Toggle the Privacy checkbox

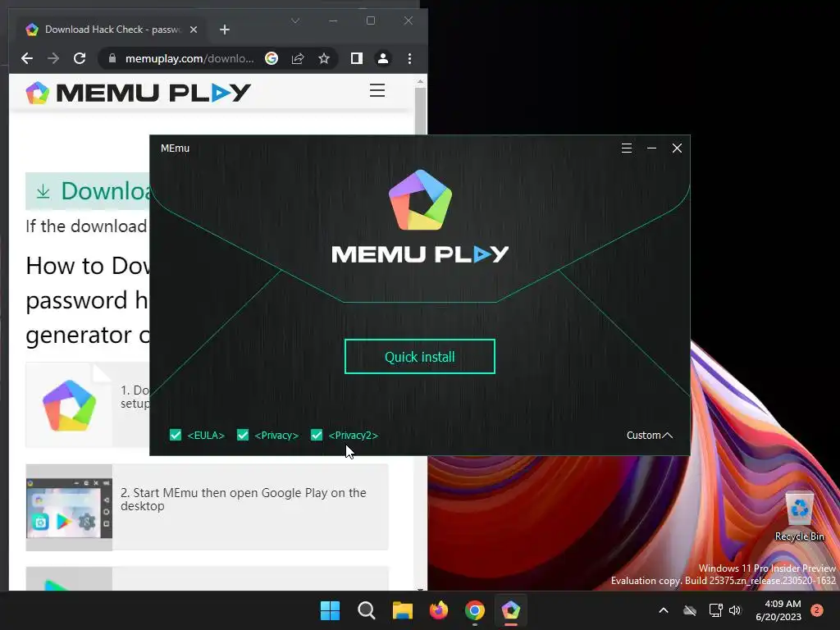tap(243, 435)
